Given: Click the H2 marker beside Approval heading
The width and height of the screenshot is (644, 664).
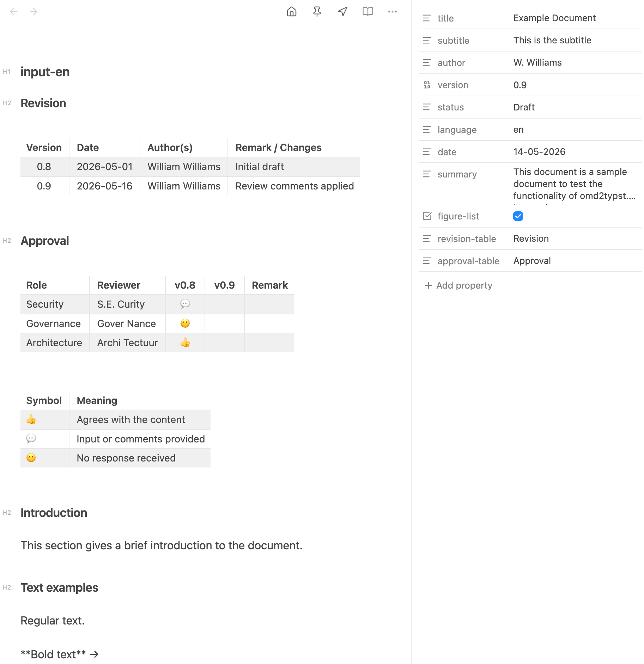Looking at the screenshot, I should click(x=7, y=241).
